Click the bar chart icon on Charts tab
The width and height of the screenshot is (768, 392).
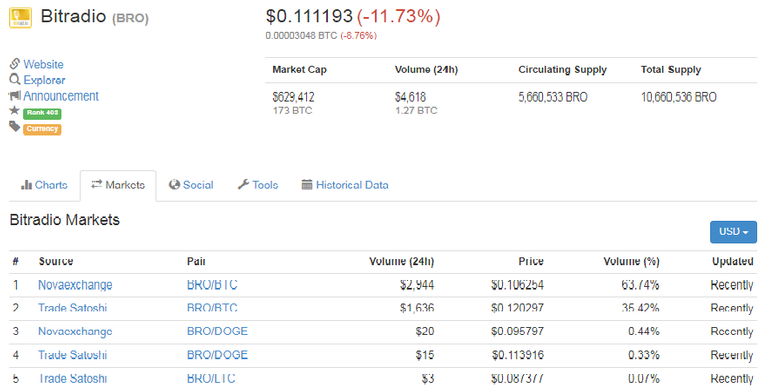point(26,185)
